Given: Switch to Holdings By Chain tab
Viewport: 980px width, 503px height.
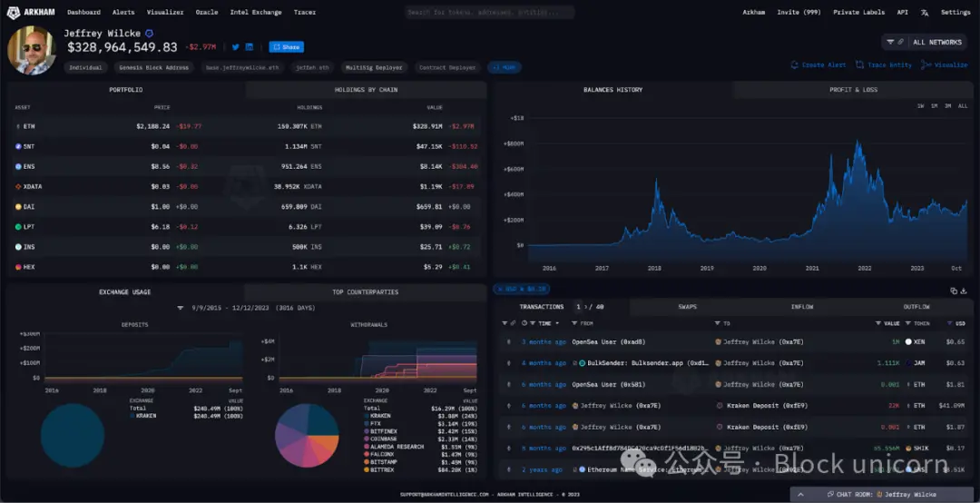Looking at the screenshot, I should pos(365,90).
